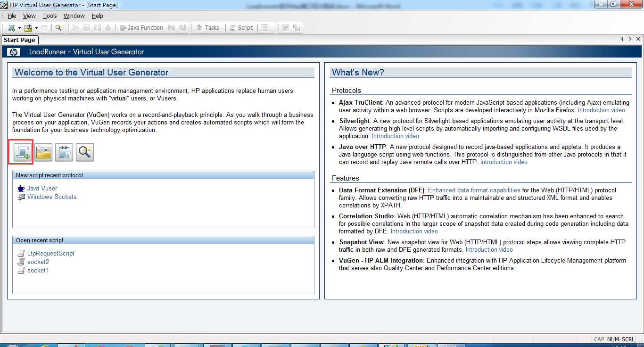The width and height of the screenshot is (644, 347).
Task: Click the Pause icon in toolbar
Action: click(x=98, y=28)
